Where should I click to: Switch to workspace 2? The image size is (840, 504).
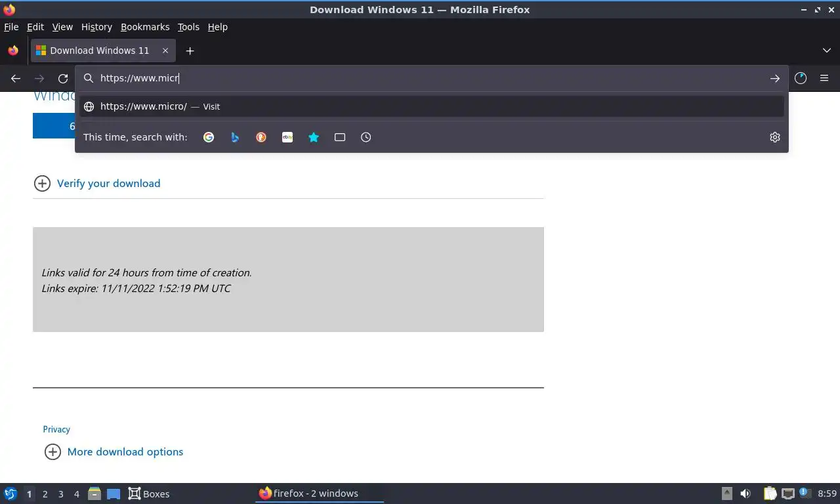click(x=45, y=493)
